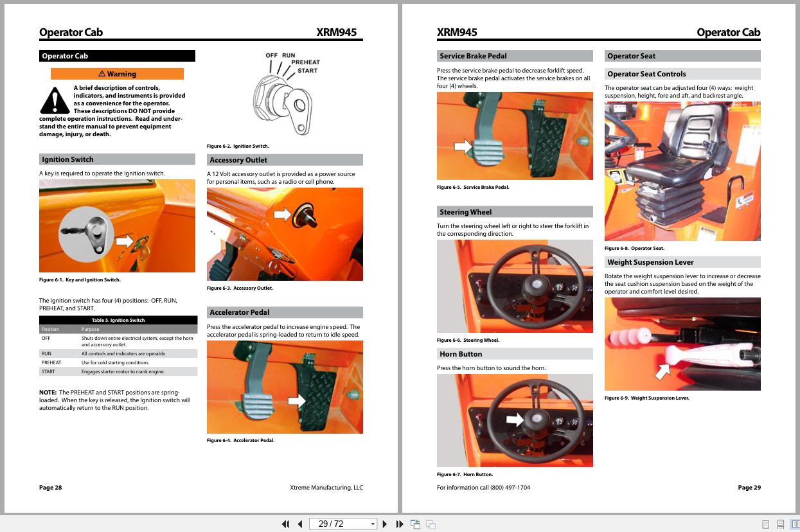Open page list via the field's dropdown triangle
800x532 pixels.
[x=373, y=524]
